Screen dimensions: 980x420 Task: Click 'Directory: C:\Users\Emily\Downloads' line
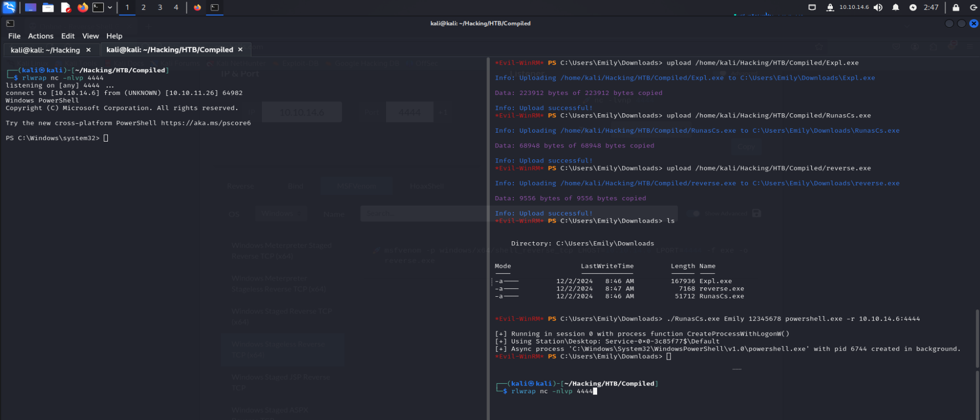pyautogui.click(x=582, y=243)
